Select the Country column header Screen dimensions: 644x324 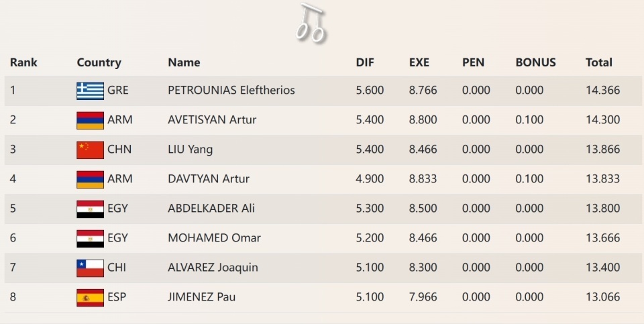pyautogui.click(x=99, y=62)
